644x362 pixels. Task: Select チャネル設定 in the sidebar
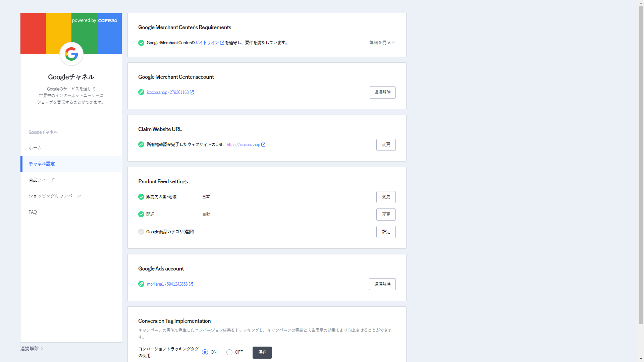pos(71,164)
